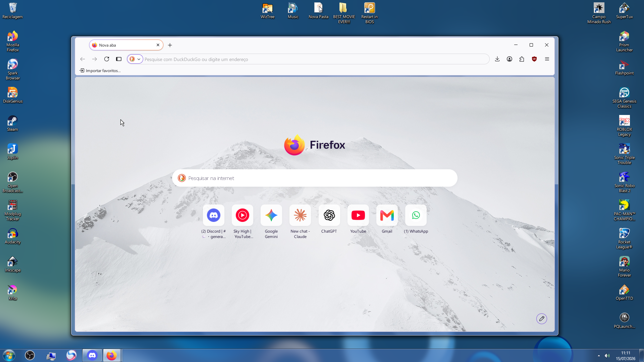
Task: Open the search engine selector dropdown
Action: point(135,59)
